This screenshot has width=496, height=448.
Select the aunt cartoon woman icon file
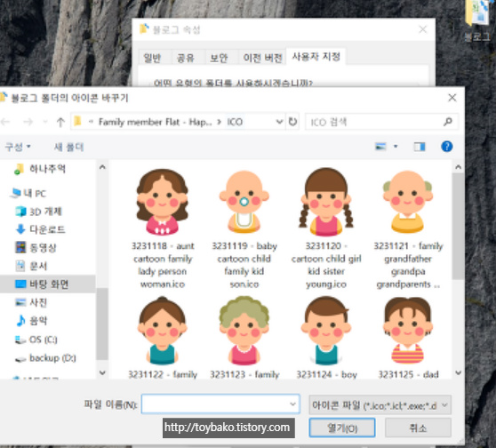pyautogui.click(x=163, y=228)
